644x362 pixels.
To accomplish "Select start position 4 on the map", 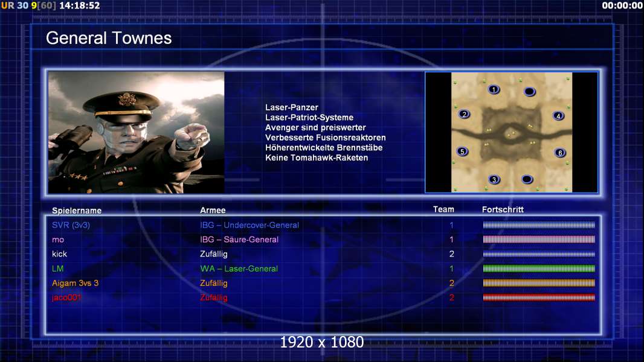I will tap(558, 116).
